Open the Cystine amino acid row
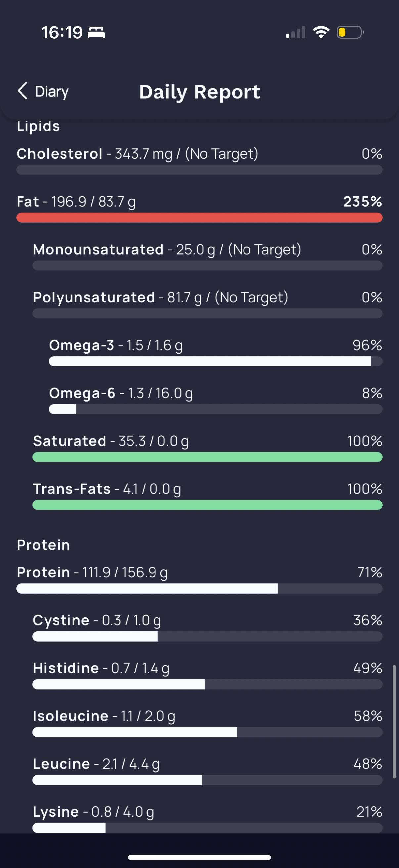399x868 pixels. (x=207, y=627)
